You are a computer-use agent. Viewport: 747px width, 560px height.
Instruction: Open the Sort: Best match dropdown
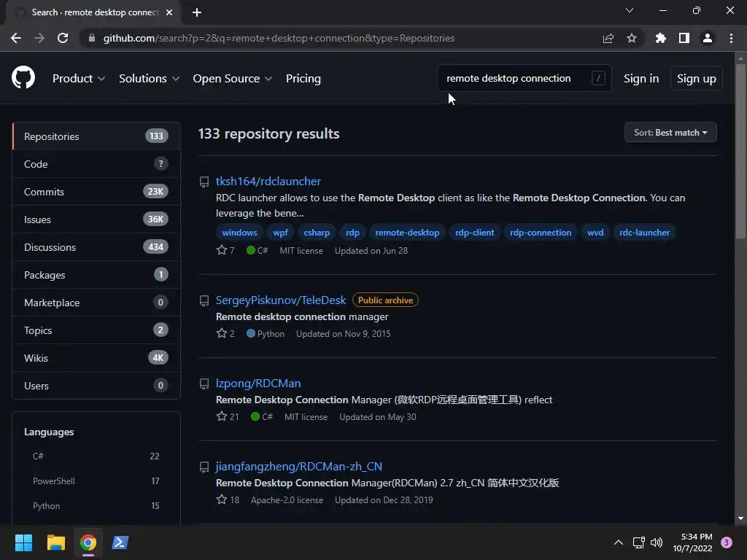[670, 133]
